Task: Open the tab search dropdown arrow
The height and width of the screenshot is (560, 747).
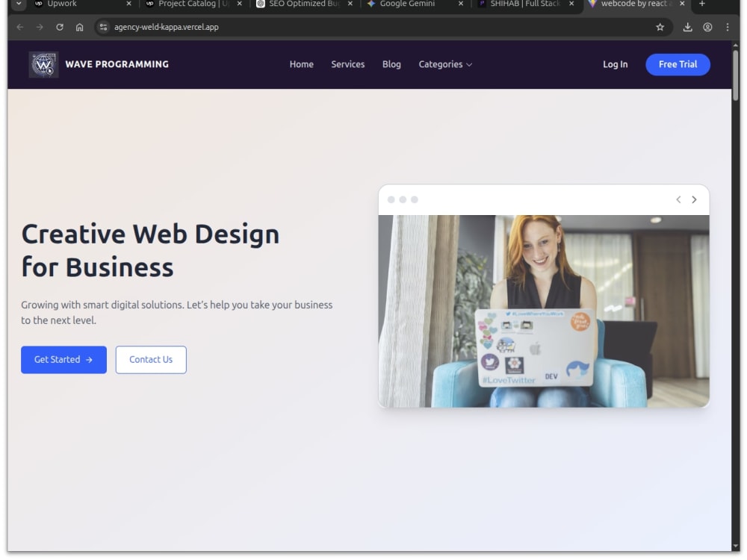Action: click(x=19, y=4)
